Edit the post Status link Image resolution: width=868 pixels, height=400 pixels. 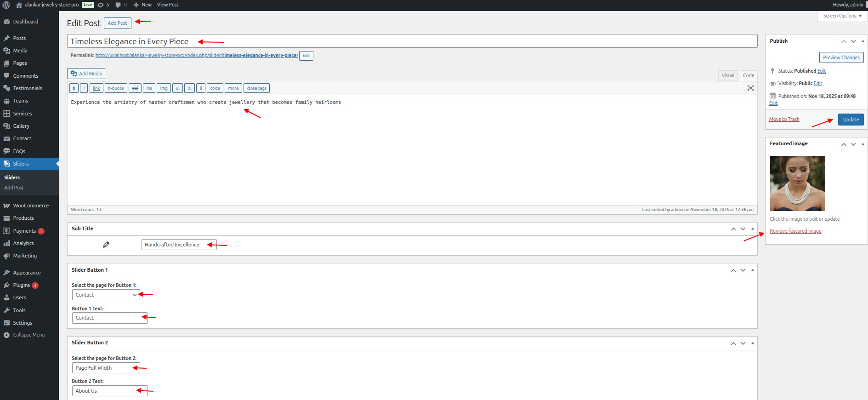822,71
